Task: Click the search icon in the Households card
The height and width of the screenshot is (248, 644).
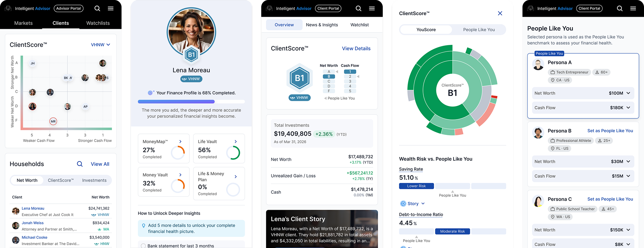Action: (80, 164)
